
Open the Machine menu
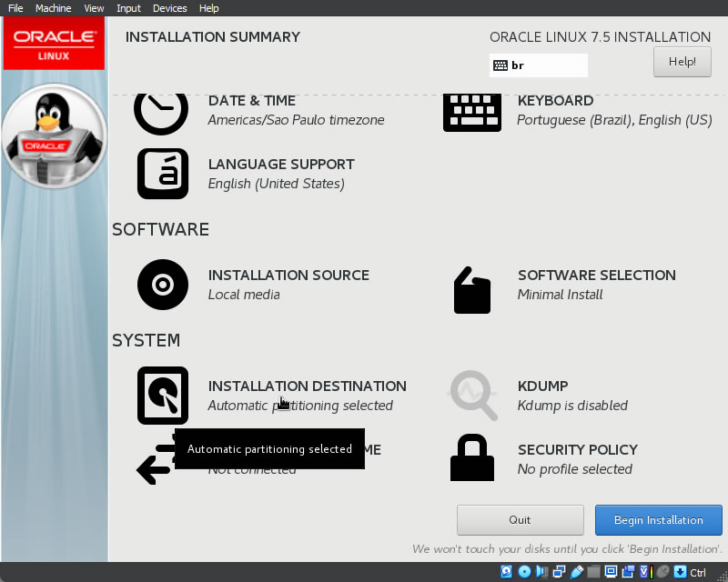click(54, 8)
